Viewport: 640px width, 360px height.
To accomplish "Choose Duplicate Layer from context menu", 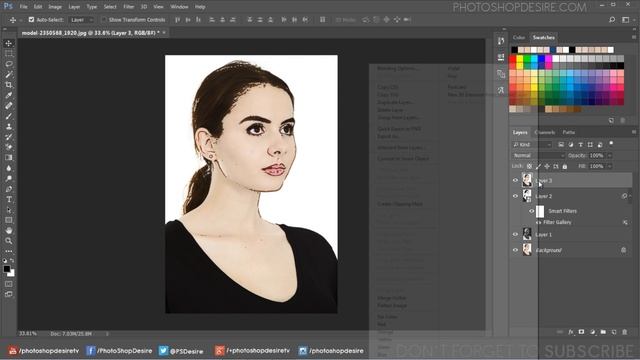I will 395,102.
